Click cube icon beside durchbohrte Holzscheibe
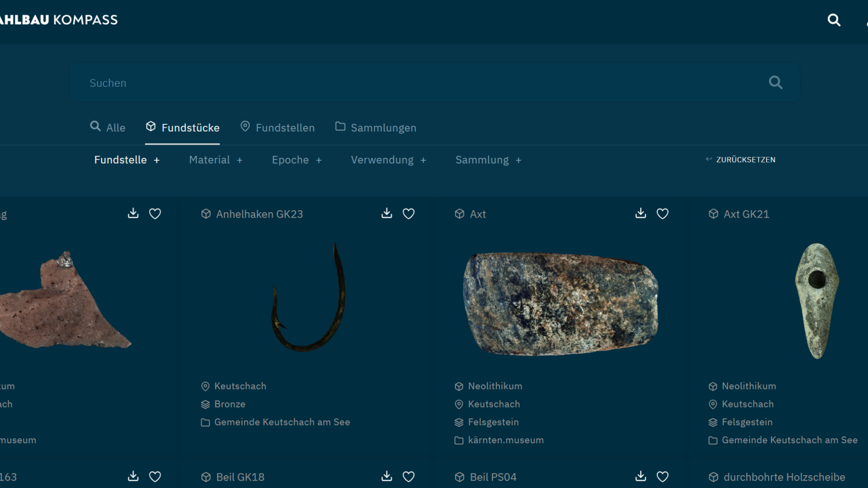The height and width of the screenshot is (488, 868). point(713,476)
